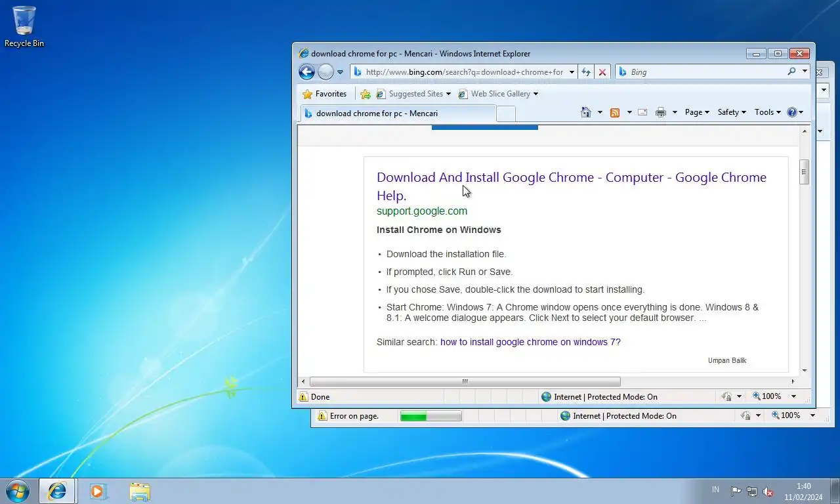Click the Forward navigation button

click(325, 72)
